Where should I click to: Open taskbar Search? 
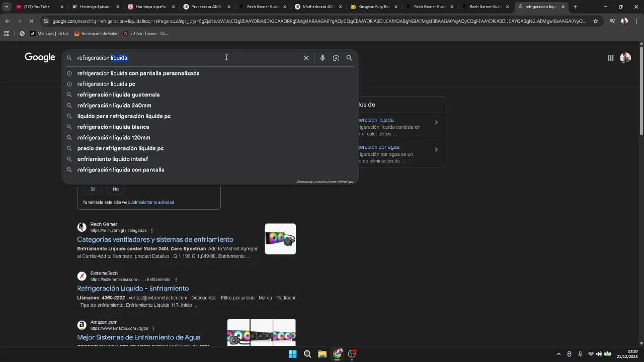click(x=307, y=354)
